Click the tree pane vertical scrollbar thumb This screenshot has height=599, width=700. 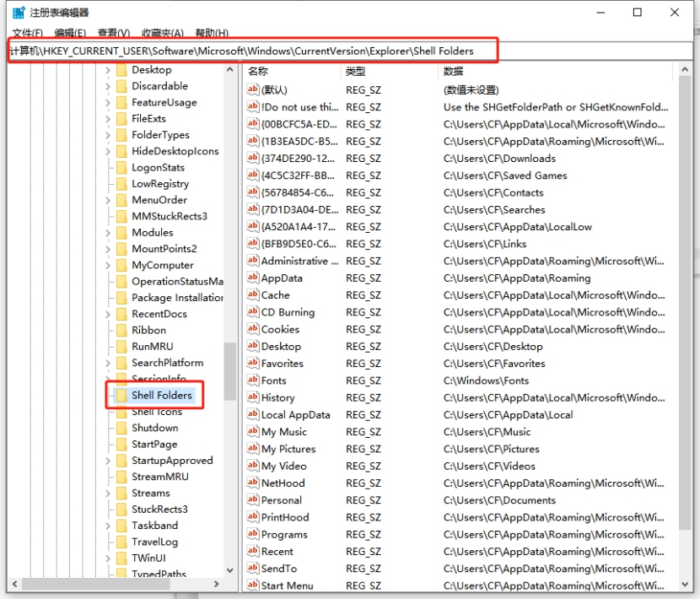[x=229, y=371]
